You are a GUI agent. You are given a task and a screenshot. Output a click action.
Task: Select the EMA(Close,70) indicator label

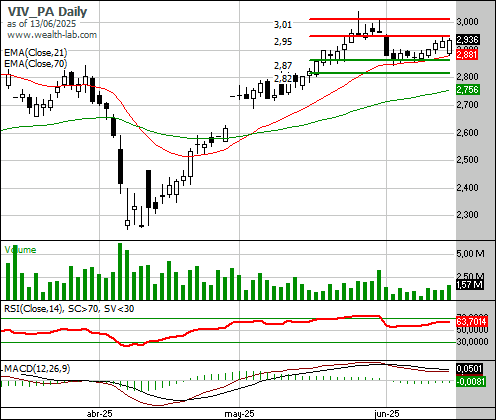(36, 63)
